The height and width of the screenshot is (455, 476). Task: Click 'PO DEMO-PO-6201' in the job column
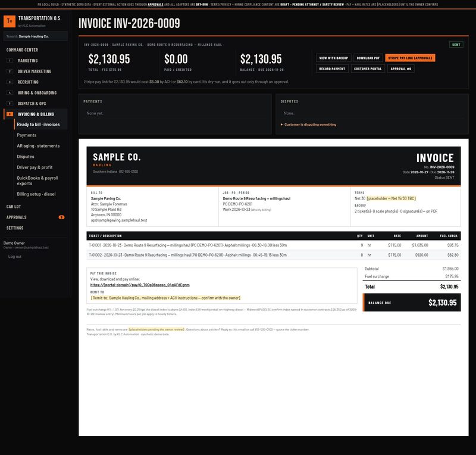tap(237, 204)
